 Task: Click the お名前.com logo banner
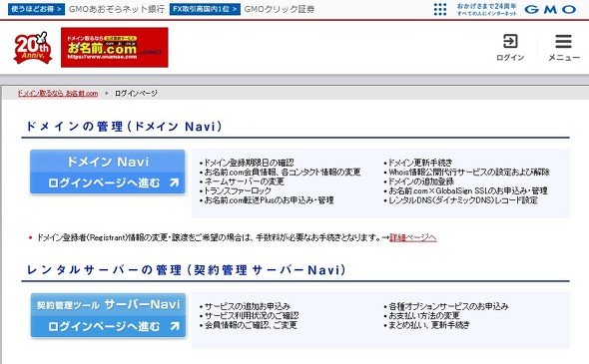pyautogui.click(x=115, y=47)
